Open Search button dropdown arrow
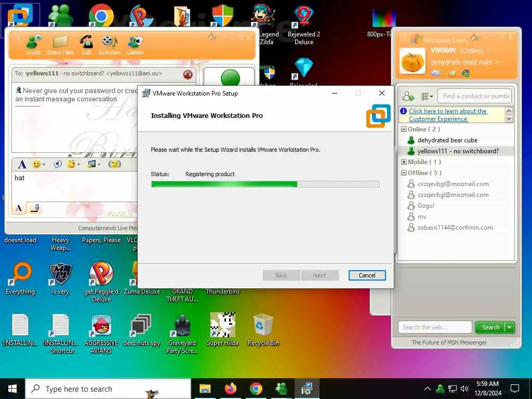This screenshot has width=532, height=399. pos(510,327)
